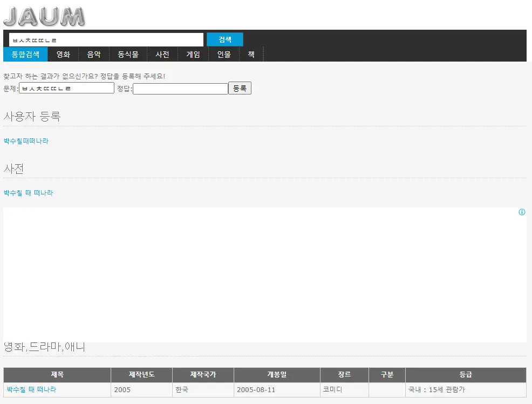Open the 박수칠 때 떠나라 link under 사전 heading

pyautogui.click(x=28, y=193)
